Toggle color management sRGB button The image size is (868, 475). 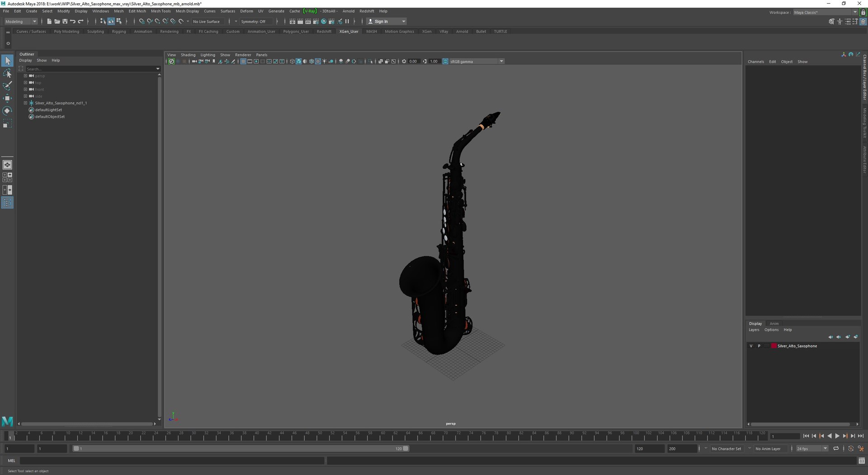coord(445,62)
